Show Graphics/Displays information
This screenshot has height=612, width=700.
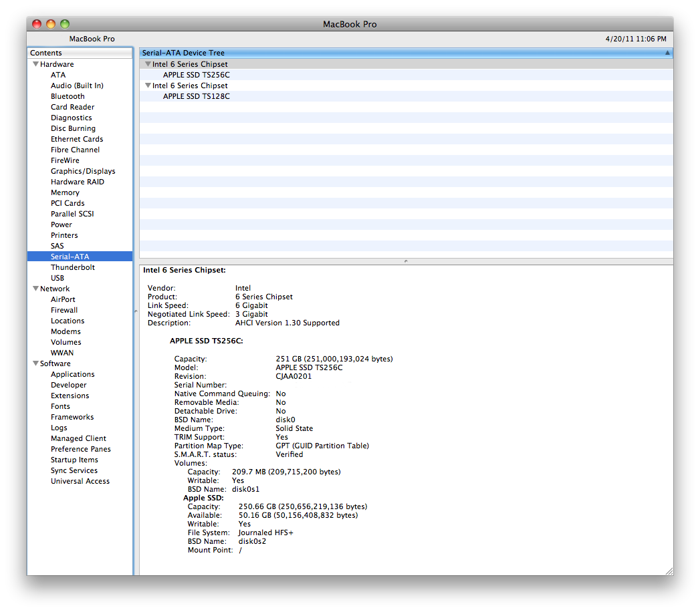coord(83,171)
